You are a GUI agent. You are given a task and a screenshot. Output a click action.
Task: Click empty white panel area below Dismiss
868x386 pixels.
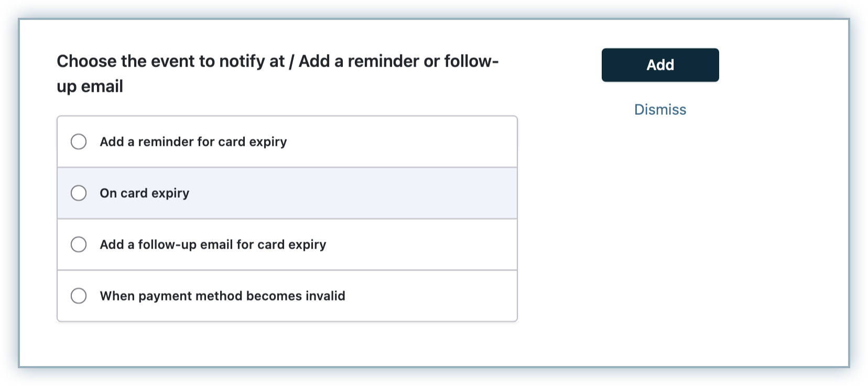tap(681, 236)
